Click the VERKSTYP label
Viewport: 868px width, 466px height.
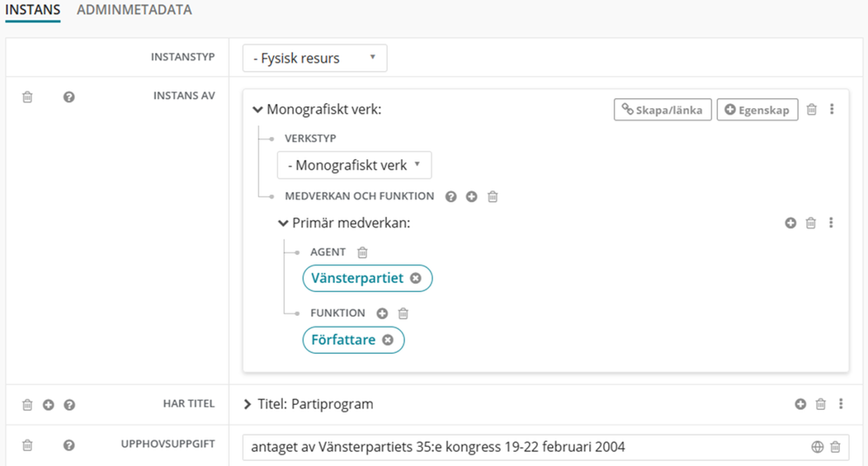click(310, 139)
